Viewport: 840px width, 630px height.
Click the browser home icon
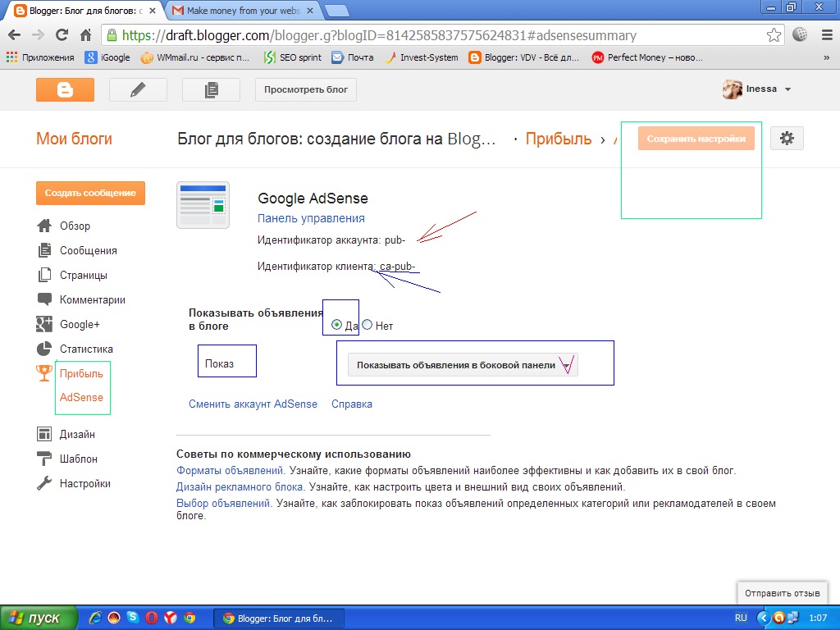(85, 35)
